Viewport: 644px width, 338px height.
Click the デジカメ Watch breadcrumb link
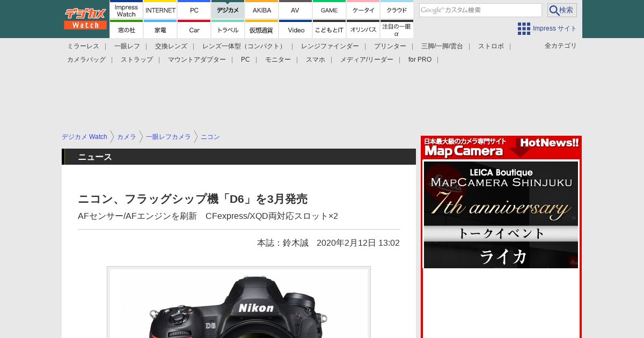point(84,137)
